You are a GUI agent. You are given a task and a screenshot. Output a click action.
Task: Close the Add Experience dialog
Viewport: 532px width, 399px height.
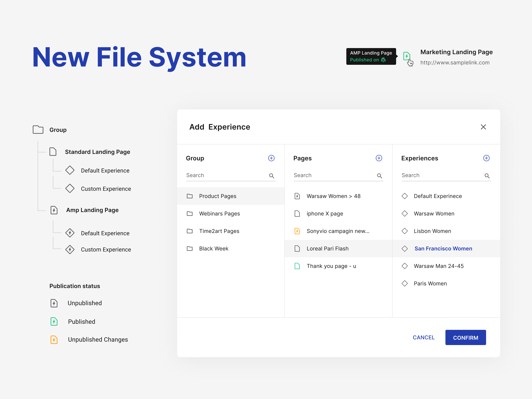point(483,127)
